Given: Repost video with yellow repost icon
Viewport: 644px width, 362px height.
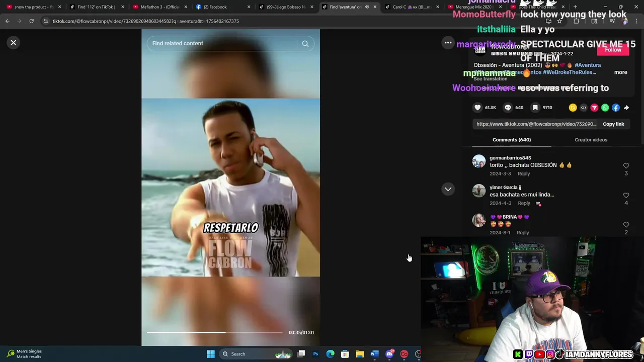Looking at the screenshot, I should point(573,108).
